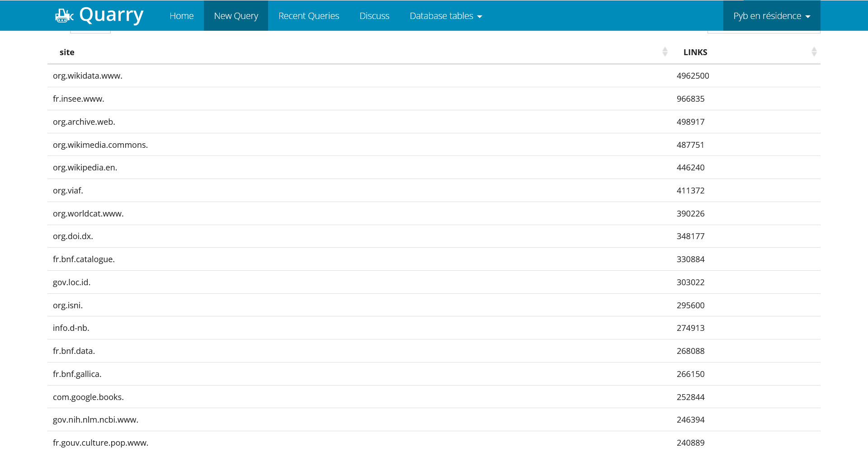Click the Quarry bulldozer logo icon
The height and width of the screenshot is (452, 868).
click(x=64, y=16)
